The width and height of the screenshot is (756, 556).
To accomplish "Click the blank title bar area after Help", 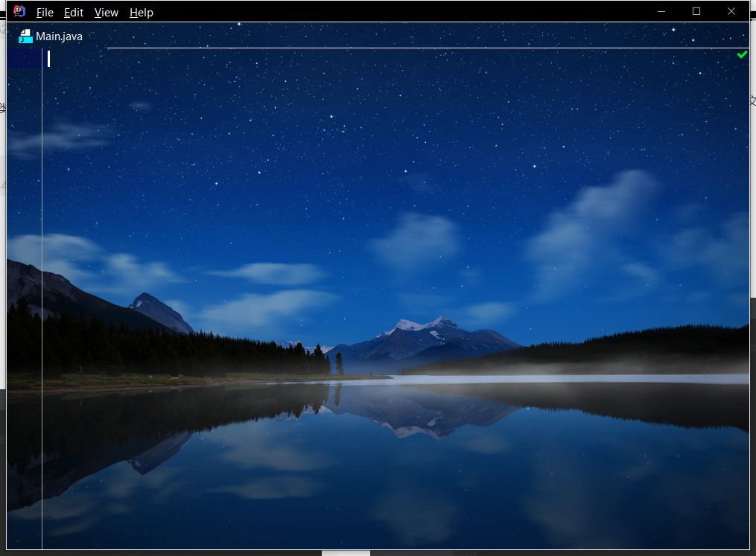I will click(402, 11).
